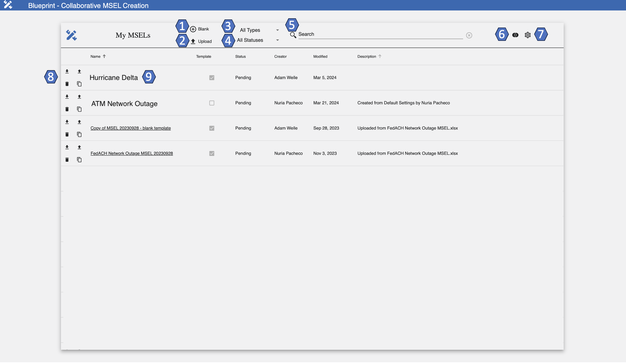
Task: Toggle dark mode with the theme switch
Action: pos(515,35)
